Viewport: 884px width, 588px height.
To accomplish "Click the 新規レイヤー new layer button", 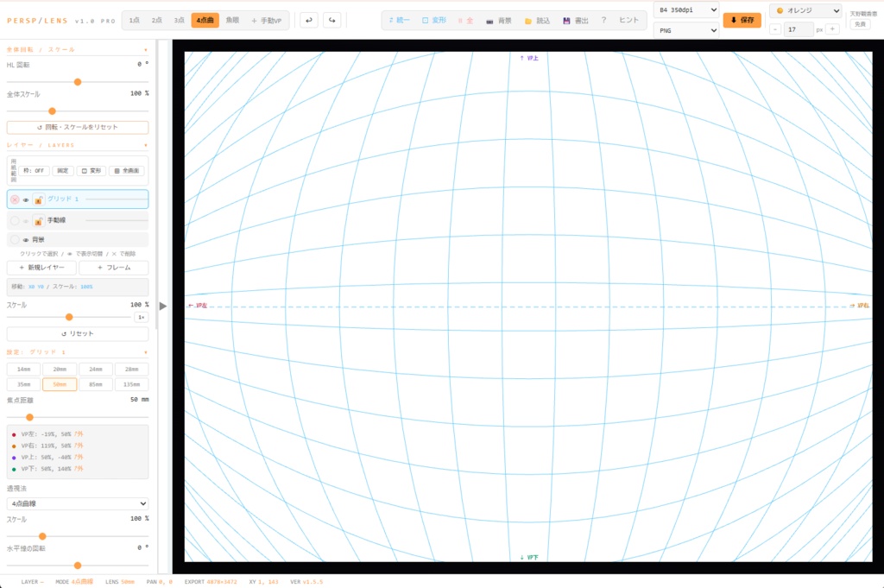I will (x=41, y=268).
